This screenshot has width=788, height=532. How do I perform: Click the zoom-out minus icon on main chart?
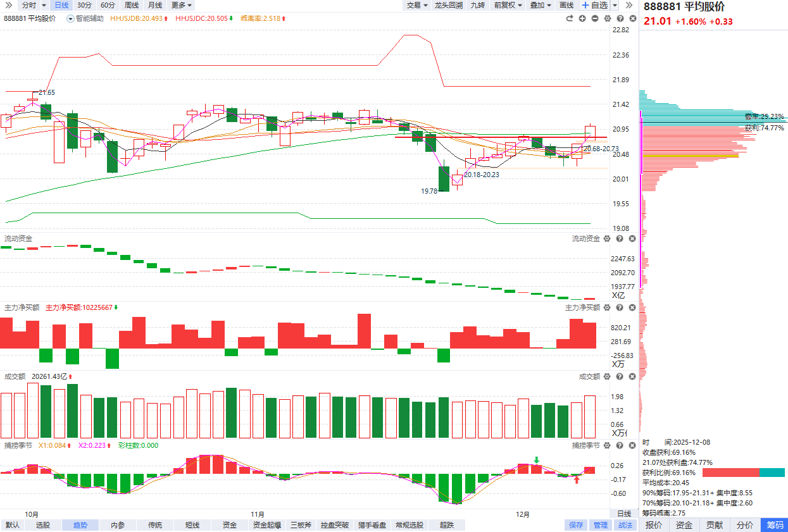(x=594, y=18)
